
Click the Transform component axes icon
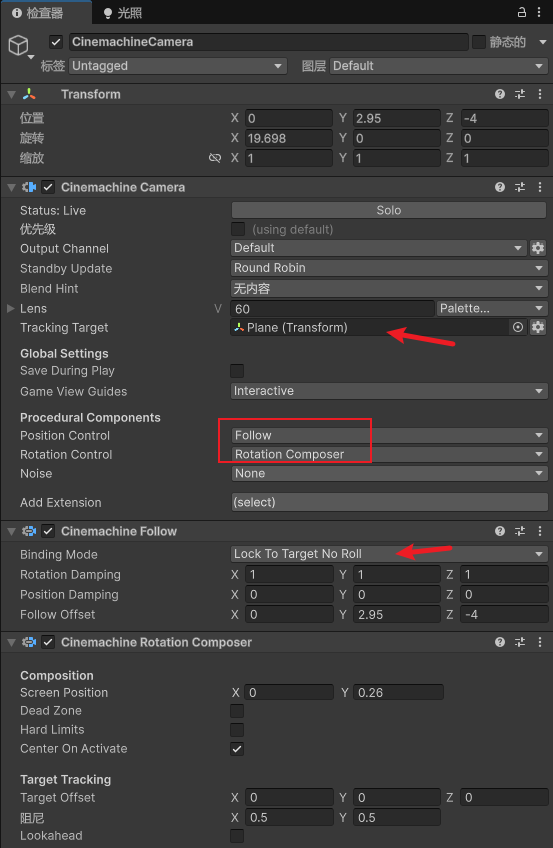[29, 94]
